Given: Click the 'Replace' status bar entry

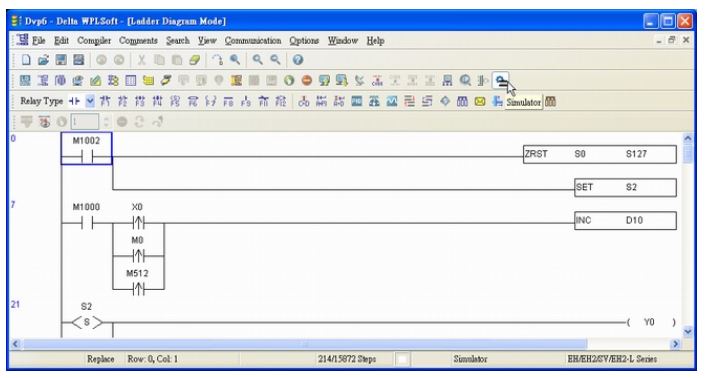Looking at the screenshot, I should coord(101,359).
